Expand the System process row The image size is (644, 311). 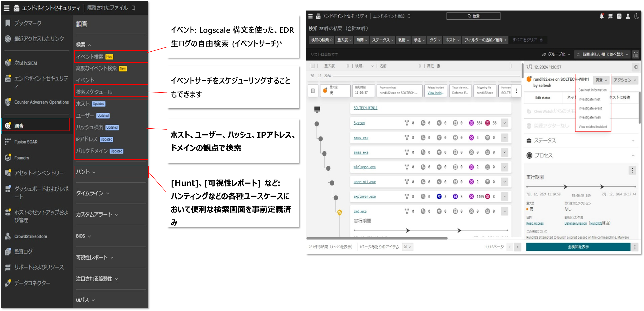tap(504, 123)
